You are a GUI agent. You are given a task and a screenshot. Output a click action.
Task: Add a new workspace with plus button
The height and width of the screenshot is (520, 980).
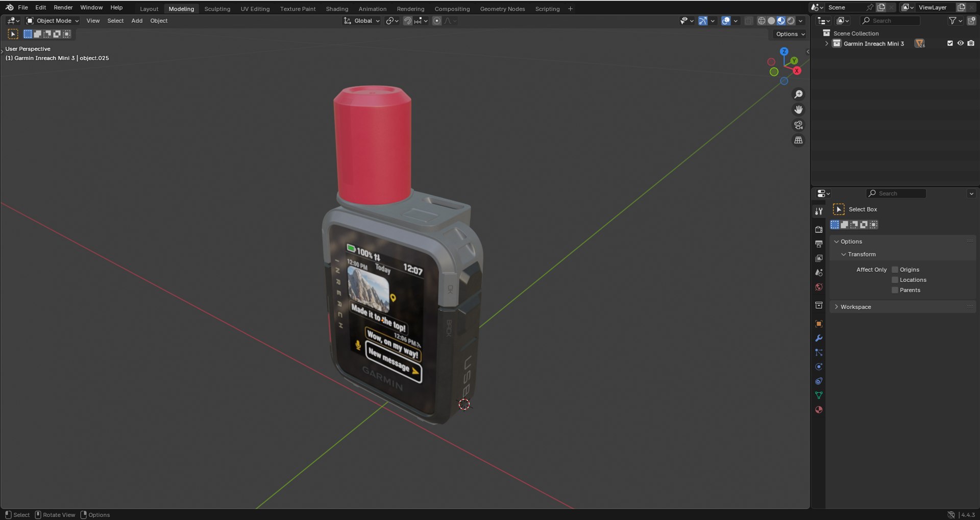click(x=570, y=9)
